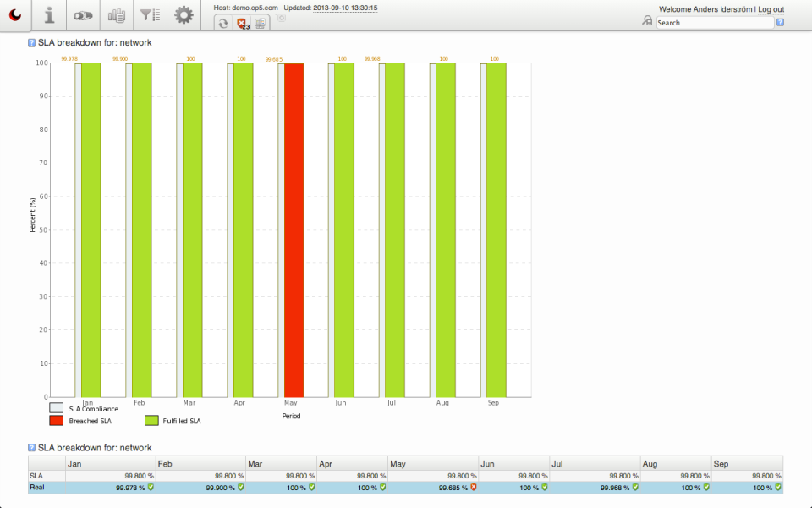812x508 pixels.
Task: Click the Jan column header in table
Action: (110, 463)
